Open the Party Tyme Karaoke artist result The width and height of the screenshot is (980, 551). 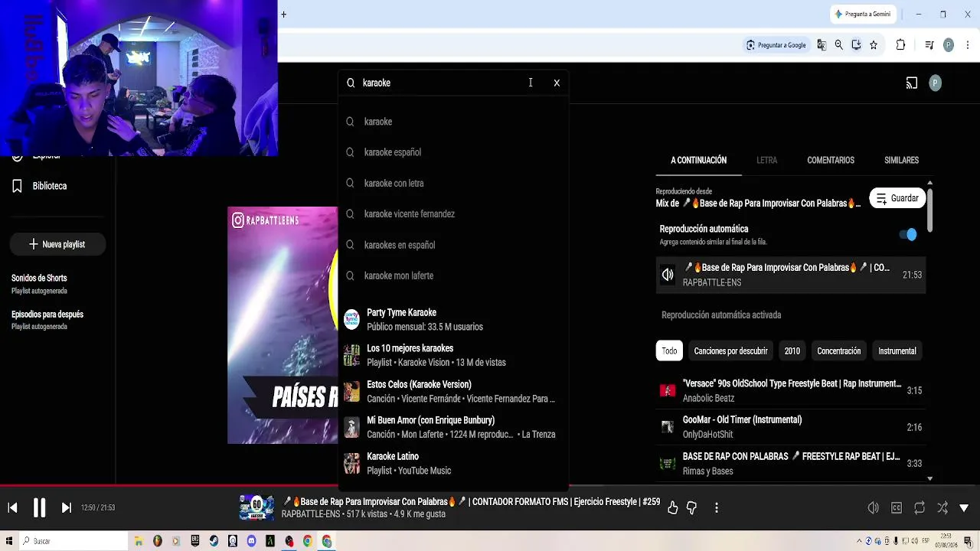click(x=453, y=319)
